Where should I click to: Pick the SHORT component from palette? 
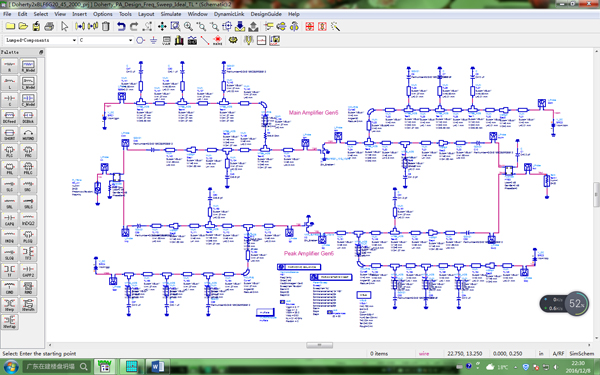pyautogui.click(x=10, y=134)
